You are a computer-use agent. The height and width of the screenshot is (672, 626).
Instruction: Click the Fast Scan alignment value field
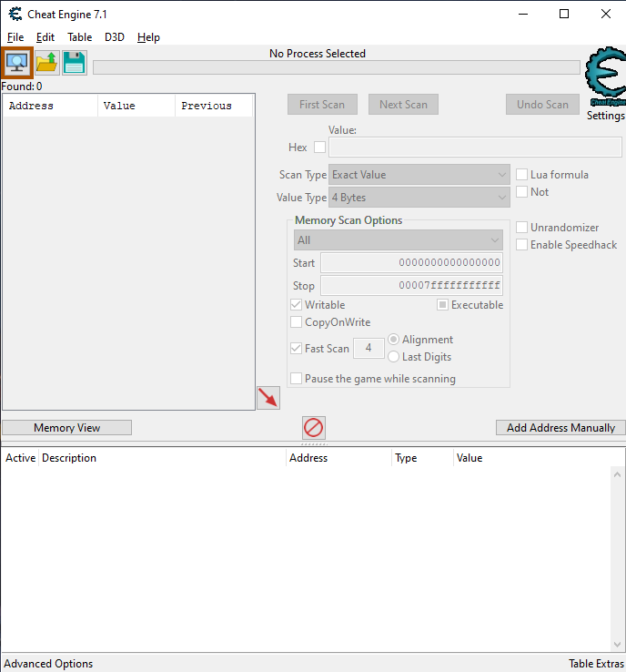369,348
